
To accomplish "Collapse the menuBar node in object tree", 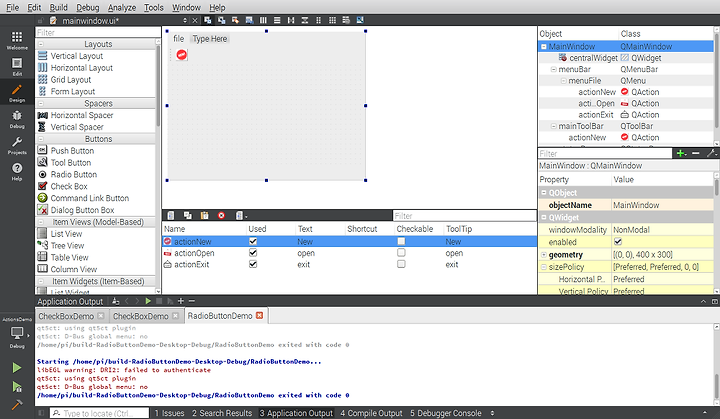I will pyautogui.click(x=554, y=69).
